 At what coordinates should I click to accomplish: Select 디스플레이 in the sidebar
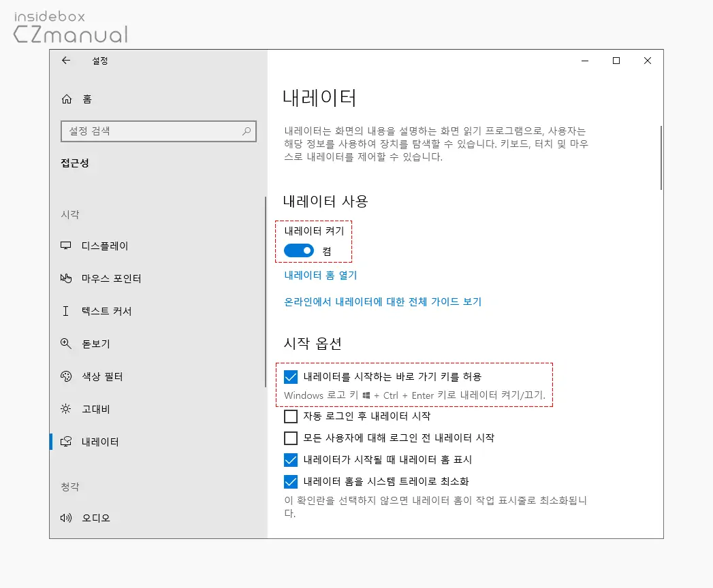click(159, 246)
